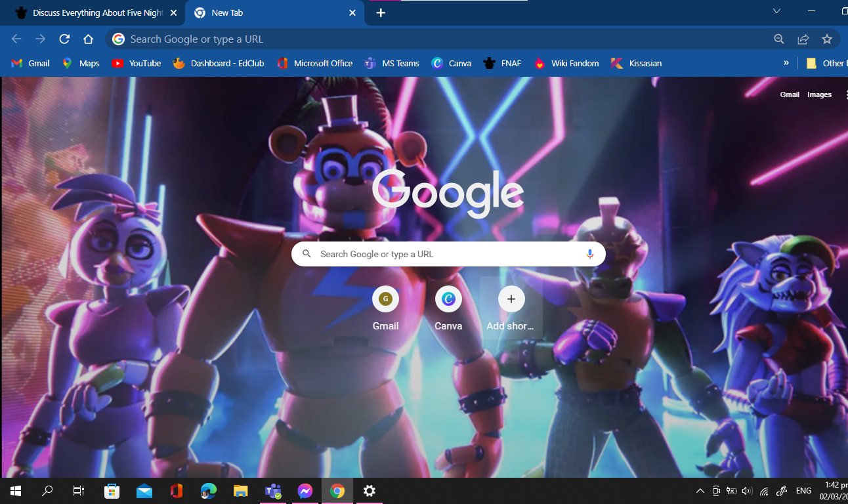Open the Images link at top right
Screen dimensions: 848x504
(x=819, y=94)
